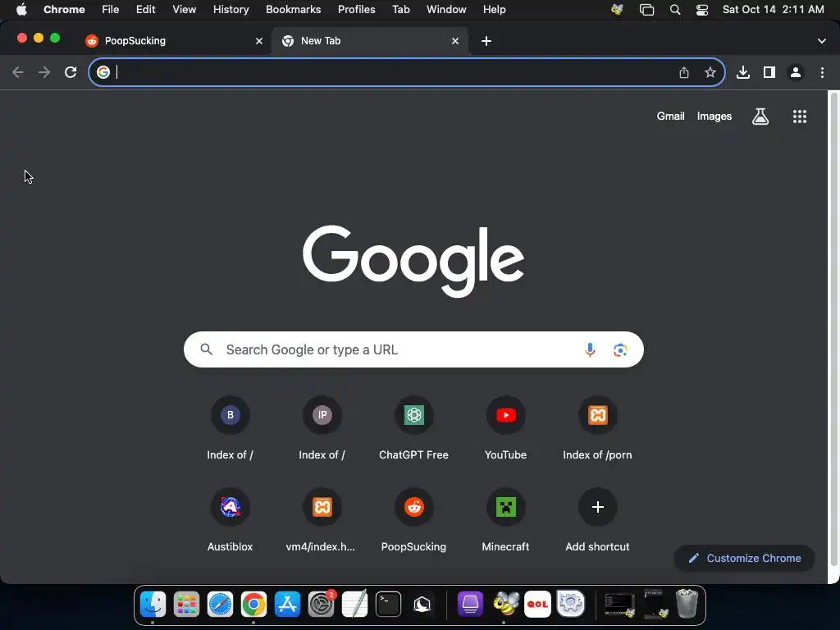Screen dimensions: 840x630
Task: Open the Gmail link
Action: [670, 116]
